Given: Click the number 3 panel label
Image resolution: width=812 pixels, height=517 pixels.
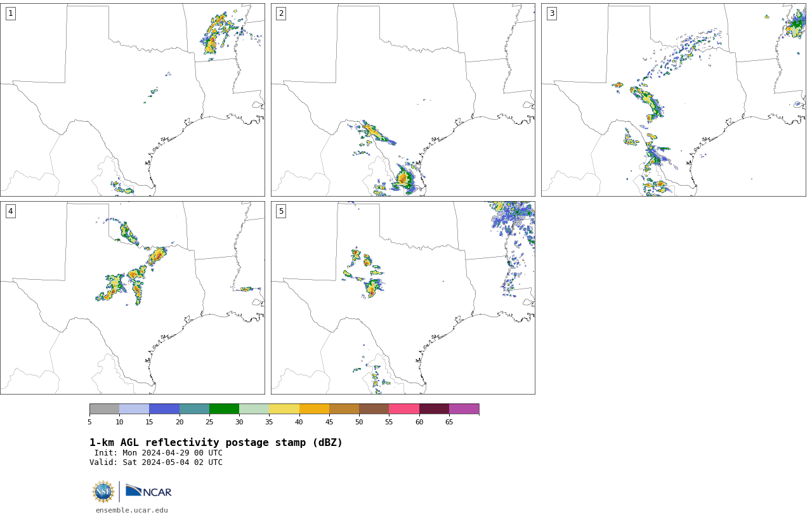Looking at the screenshot, I should (x=552, y=13).
